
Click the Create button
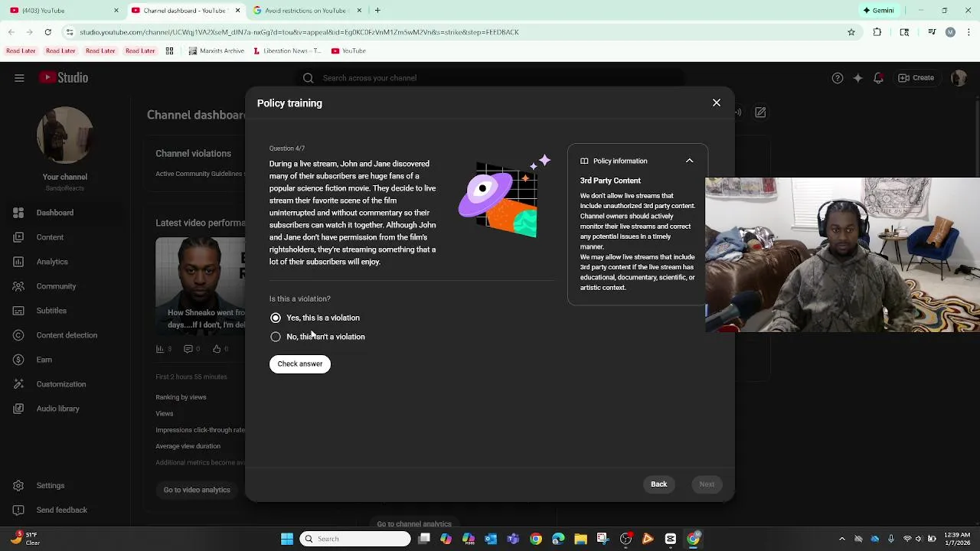916,78
